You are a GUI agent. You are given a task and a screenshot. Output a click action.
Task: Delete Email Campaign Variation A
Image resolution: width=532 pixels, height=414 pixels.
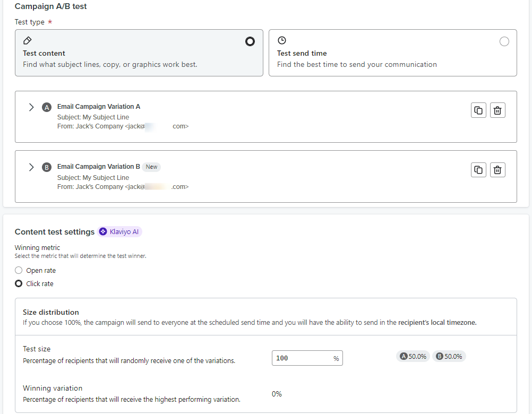pyautogui.click(x=497, y=110)
